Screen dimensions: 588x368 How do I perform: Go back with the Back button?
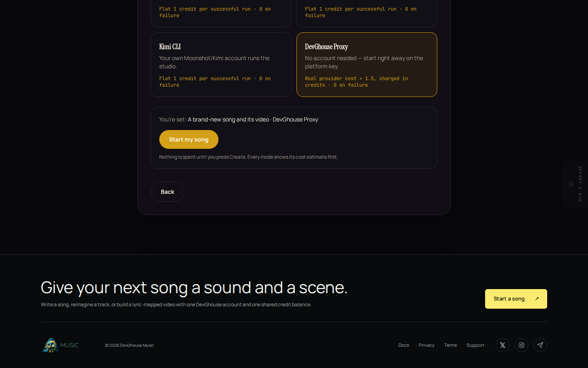[x=167, y=192]
